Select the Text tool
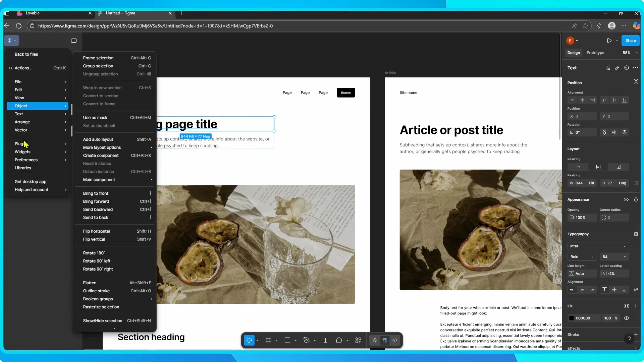The height and width of the screenshot is (362, 644). click(x=325, y=340)
